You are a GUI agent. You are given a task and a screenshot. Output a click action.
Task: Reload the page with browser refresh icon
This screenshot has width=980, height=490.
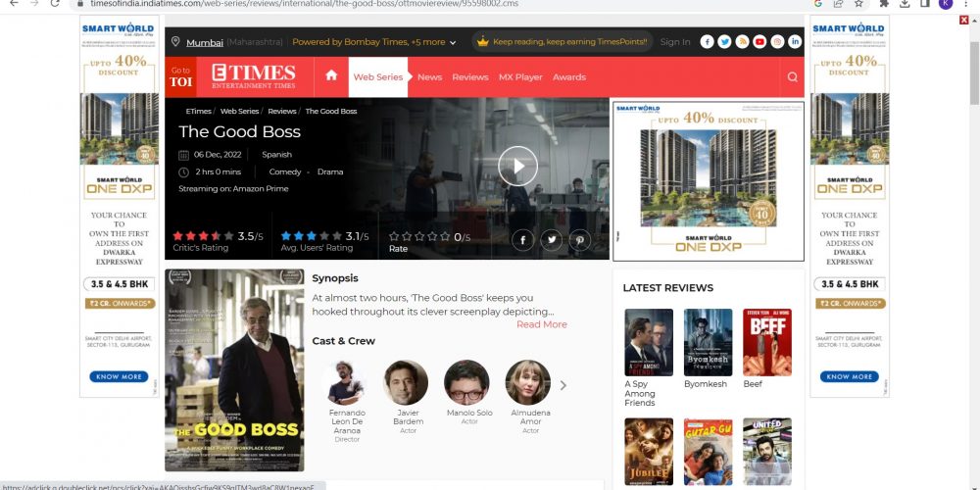(x=55, y=3)
